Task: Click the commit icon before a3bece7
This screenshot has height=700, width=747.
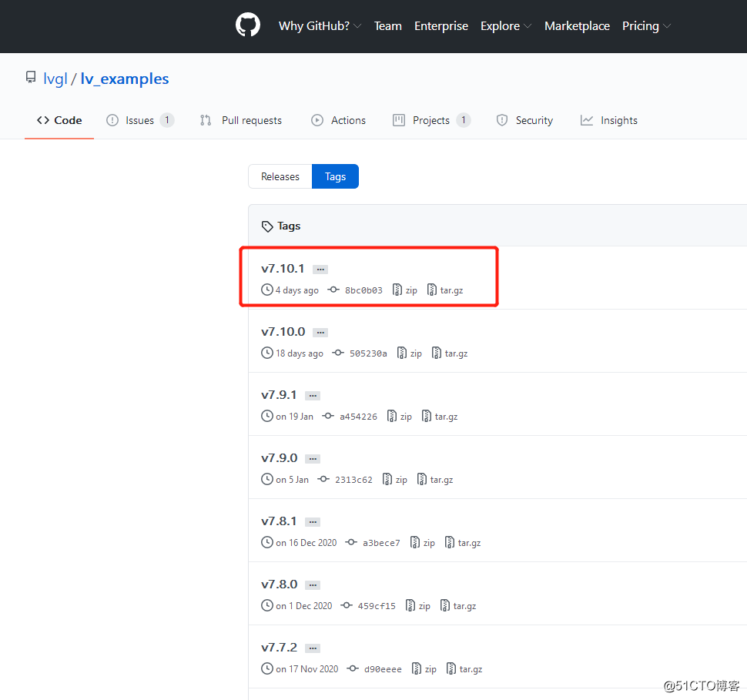Action: 351,542
